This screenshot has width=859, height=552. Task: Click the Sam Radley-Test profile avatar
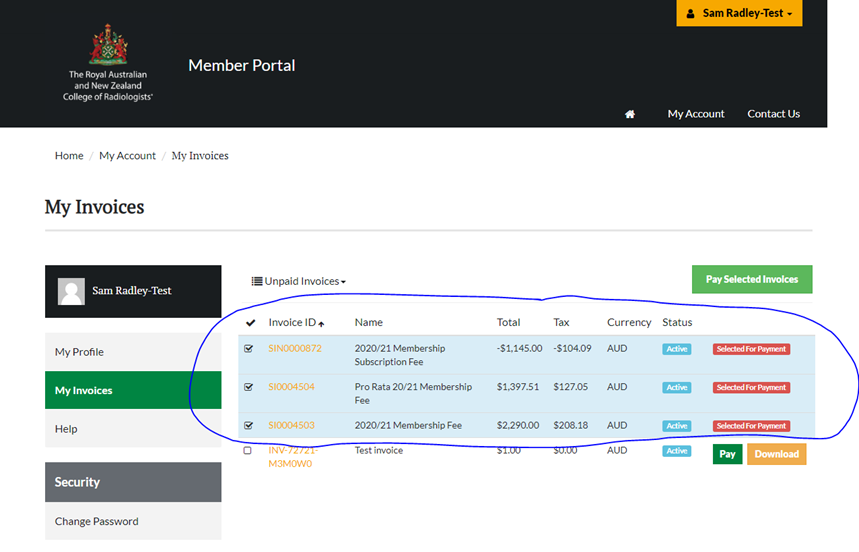click(71, 291)
